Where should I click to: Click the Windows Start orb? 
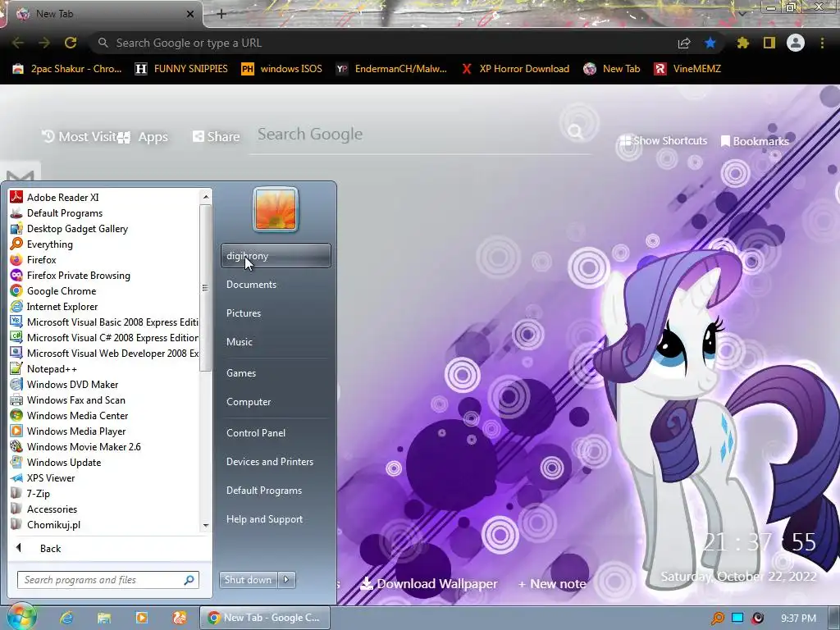[x=21, y=616]
